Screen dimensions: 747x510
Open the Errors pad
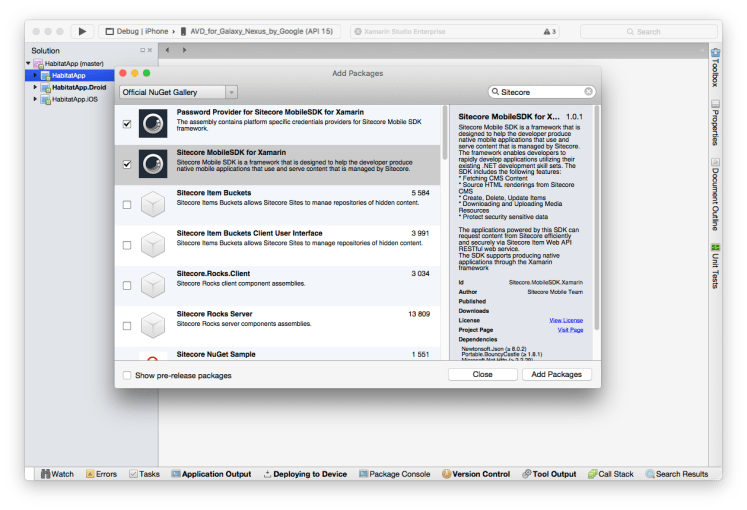point(100,474)
